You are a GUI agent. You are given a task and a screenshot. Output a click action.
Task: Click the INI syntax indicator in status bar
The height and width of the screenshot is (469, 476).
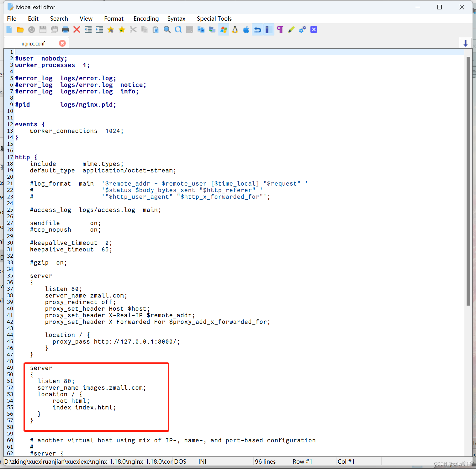pyautogui.click(x=203, y=462)
